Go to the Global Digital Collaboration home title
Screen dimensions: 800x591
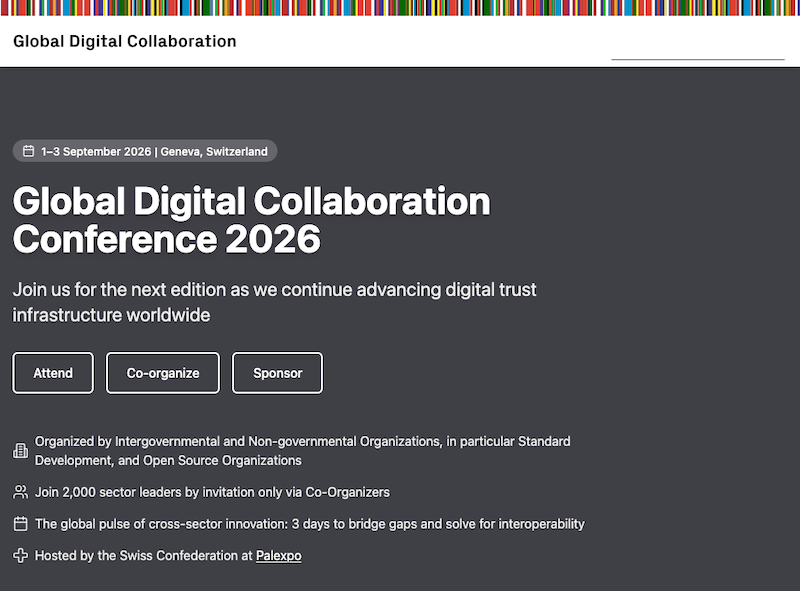click(125, 42)
